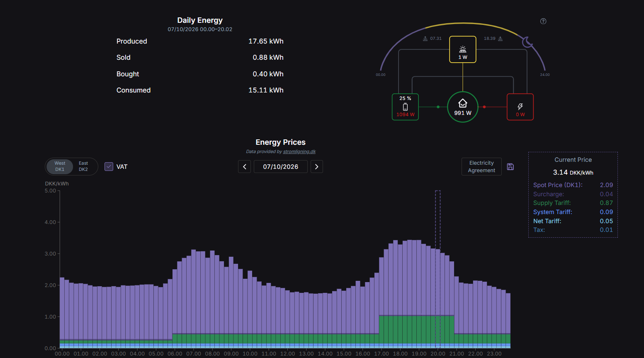Click the Produced value 17.65 kWh
Screen dimensions: 644x358
click(266, 41)
